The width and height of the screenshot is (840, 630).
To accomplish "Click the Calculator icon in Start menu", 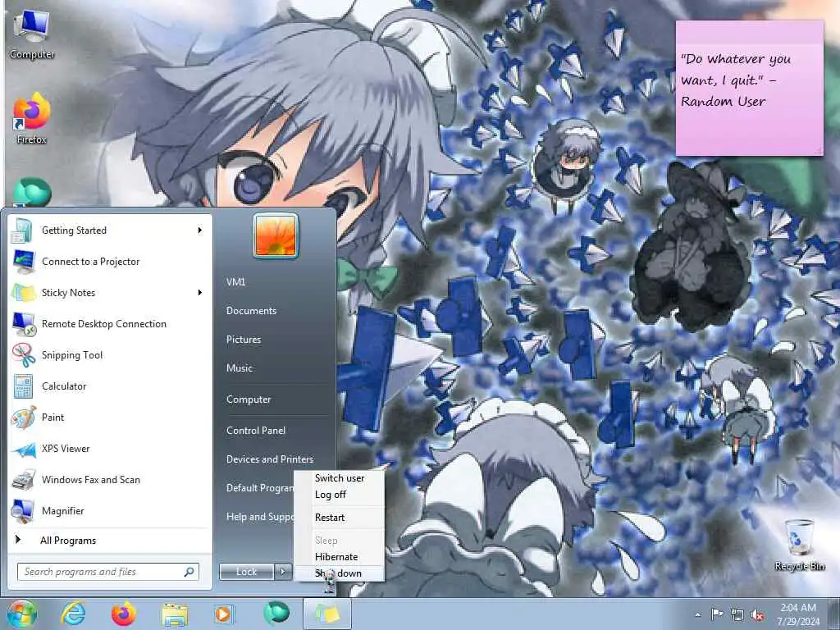I will point(23,386).
